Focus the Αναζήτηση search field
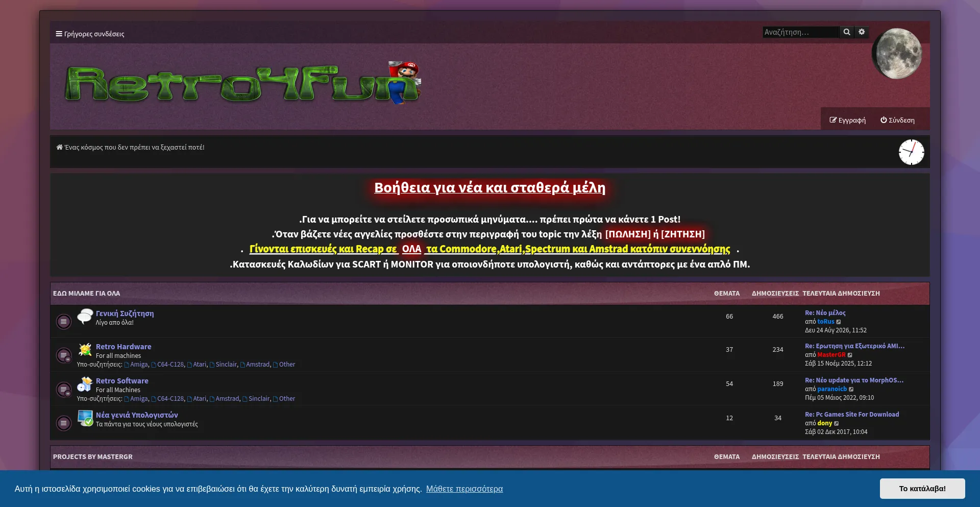The image size is (980, 507). point(801,32)
